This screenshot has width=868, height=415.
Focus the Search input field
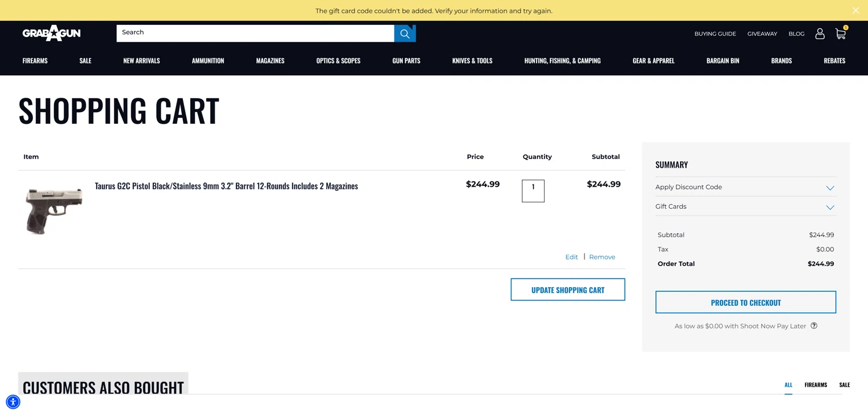coord(255,33)
